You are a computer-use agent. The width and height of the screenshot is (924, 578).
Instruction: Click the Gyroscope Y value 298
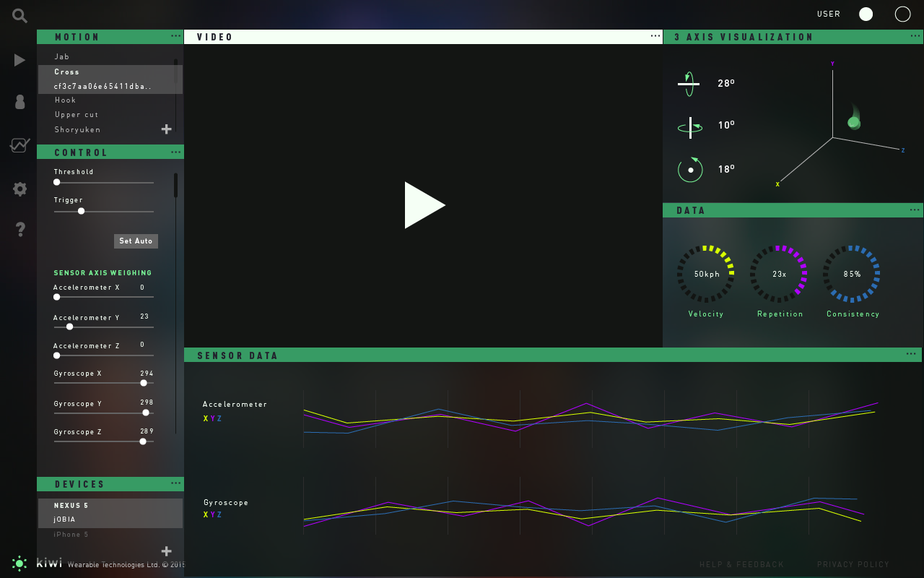point(147,402)
